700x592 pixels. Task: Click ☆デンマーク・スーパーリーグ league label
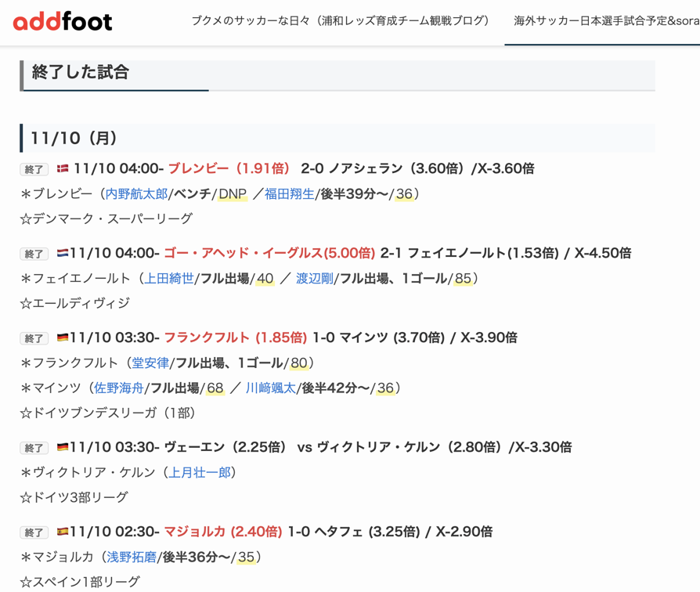pyautogui.click(x=106, y=218)
